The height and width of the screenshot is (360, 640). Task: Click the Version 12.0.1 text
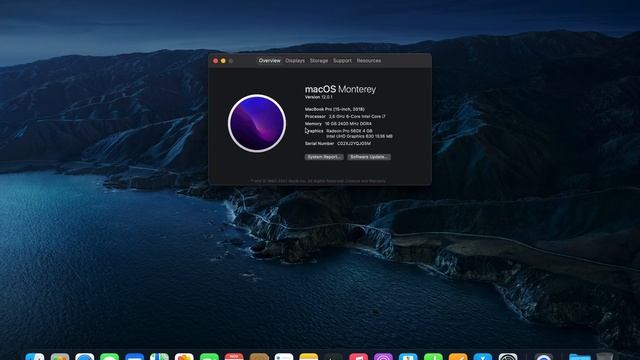tap(318, 97)
